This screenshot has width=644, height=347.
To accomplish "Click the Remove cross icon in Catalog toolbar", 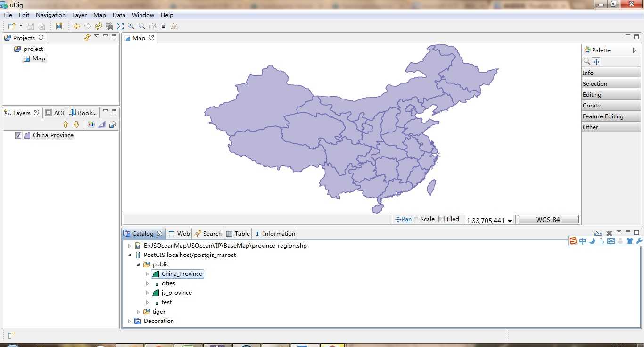I will [609, 233].
